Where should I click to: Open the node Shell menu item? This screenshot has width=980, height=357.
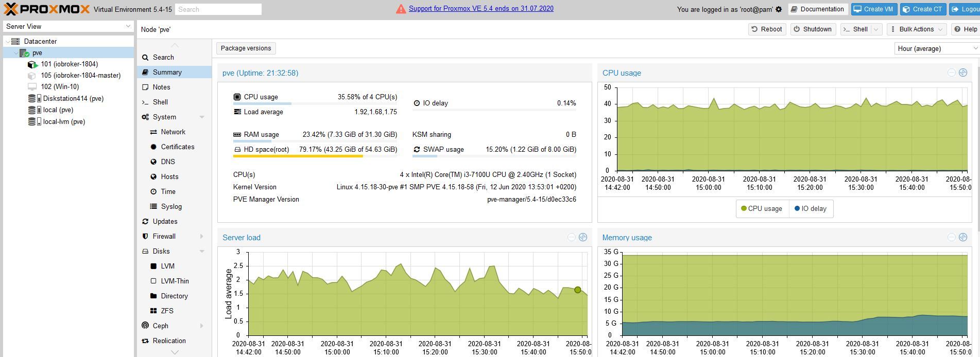(x=174, y=102)
